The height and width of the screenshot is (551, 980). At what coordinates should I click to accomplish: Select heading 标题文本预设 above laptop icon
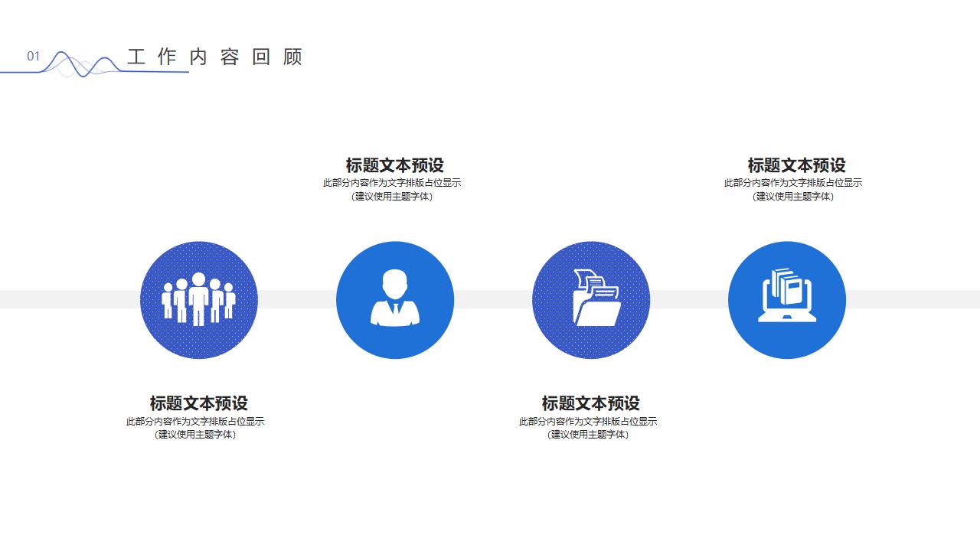click(x=796, y=165)
